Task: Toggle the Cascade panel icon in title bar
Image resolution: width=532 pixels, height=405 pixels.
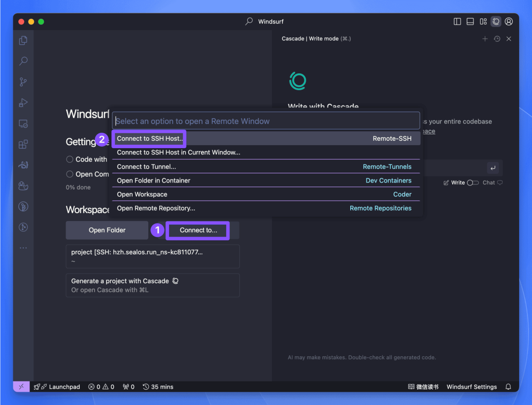Action: pyautogui.click(x=496, y=22)
